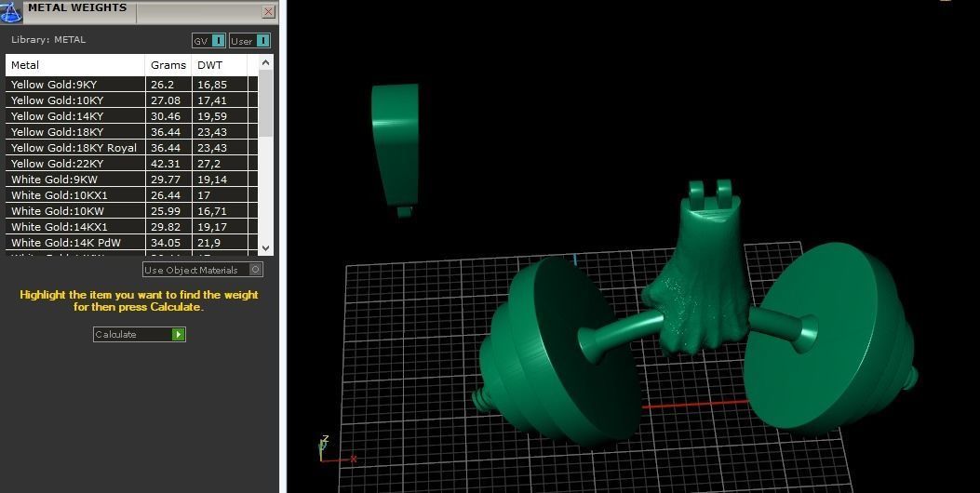Toggle the User library switch
Screen dimensions: 980x493
coord(250,41)
